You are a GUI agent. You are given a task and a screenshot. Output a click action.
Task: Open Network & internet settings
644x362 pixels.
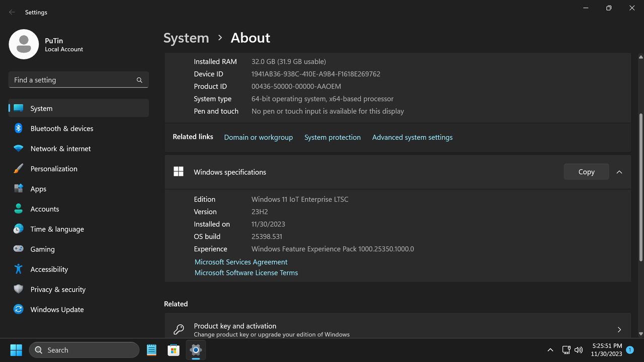click(x=60, y=148)
